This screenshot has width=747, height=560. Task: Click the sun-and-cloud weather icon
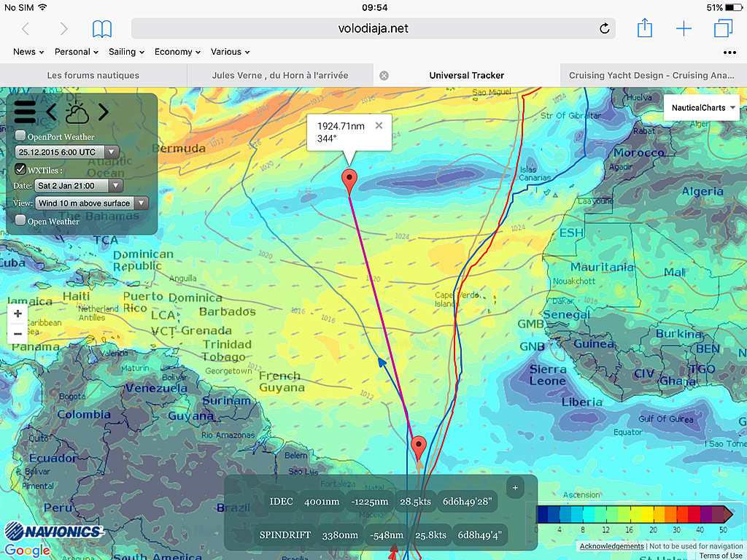(77, 113)
